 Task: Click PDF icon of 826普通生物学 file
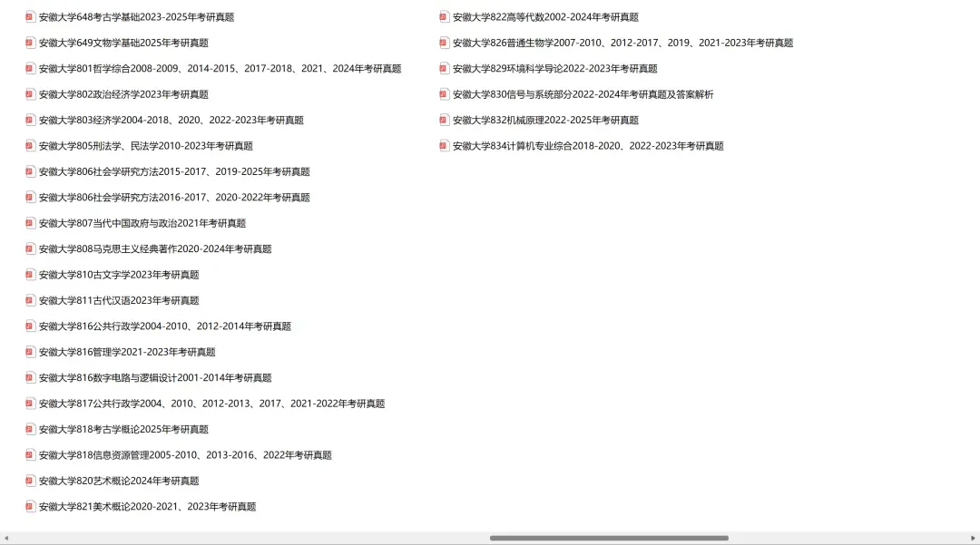(444, 43)
